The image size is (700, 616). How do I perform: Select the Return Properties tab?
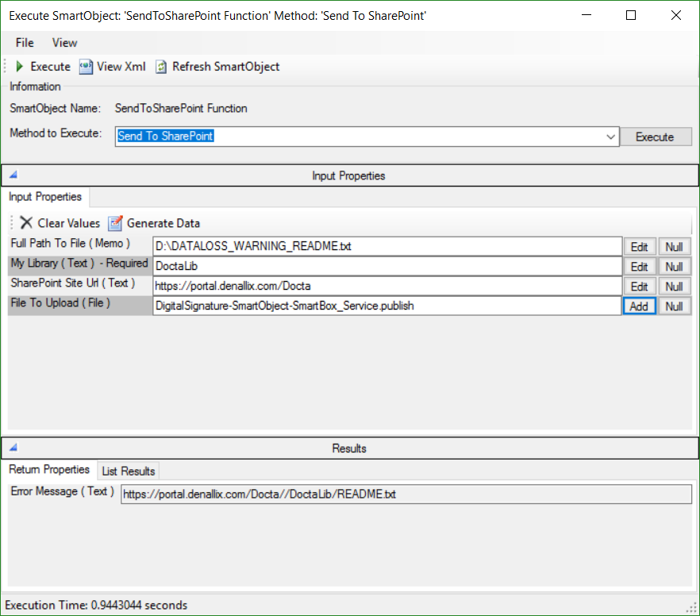coord(48,469)
